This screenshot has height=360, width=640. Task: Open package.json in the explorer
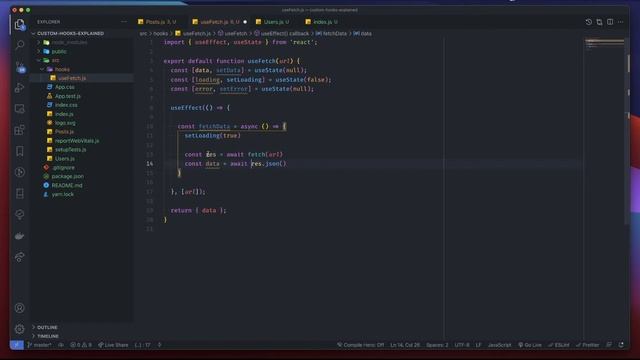67,176
